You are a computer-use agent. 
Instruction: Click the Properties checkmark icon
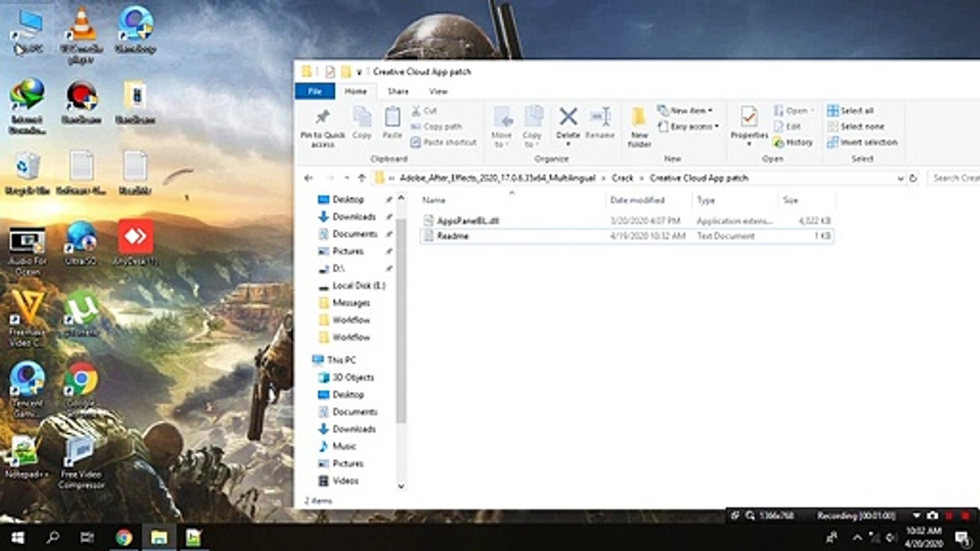click(x=749, y=117)
